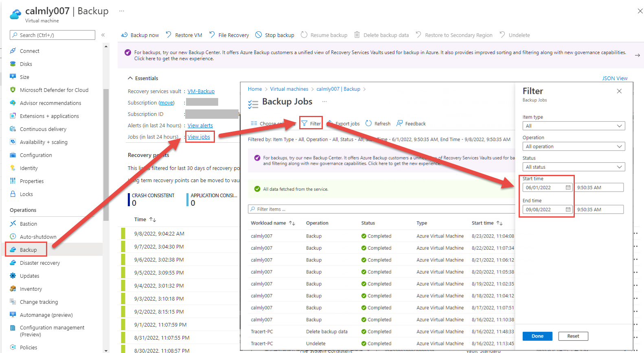Click Virtual machines in the breadcrumb
This screenshot has width=644, height=353.
click(x=289, y=89)
